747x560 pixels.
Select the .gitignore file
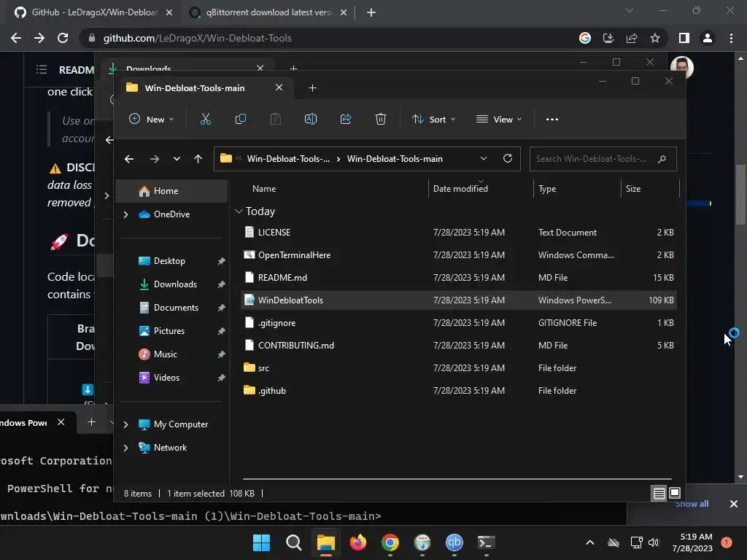pyautogui.click(x=458, y=323)
